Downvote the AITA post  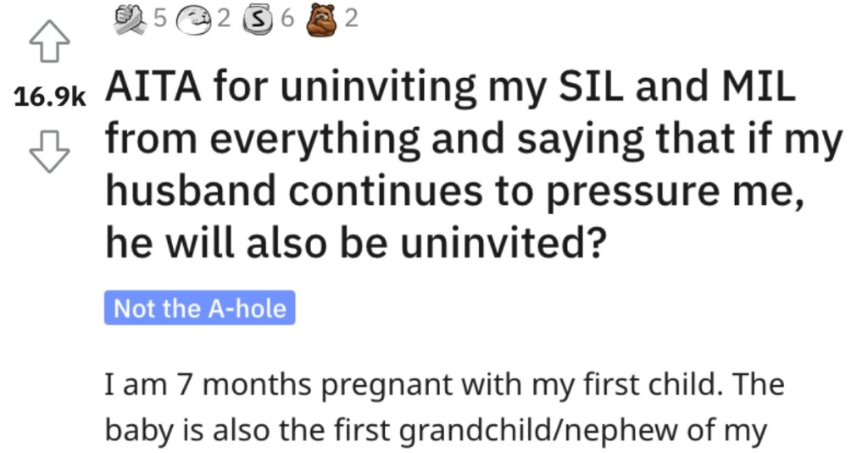[x=49, y=152]
